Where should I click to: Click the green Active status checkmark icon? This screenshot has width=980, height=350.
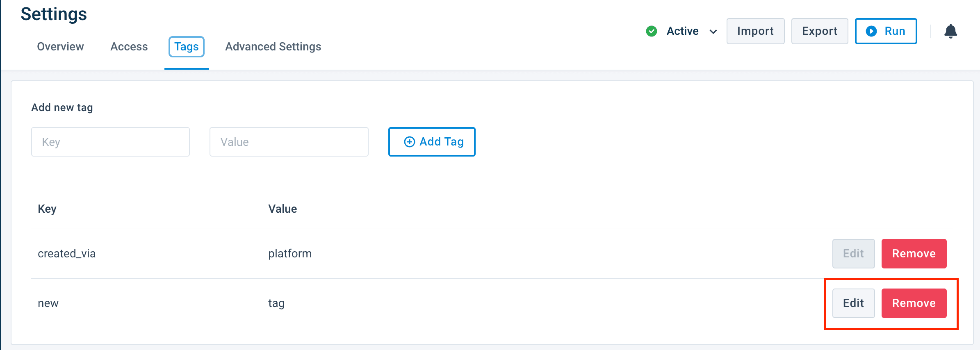point(652,31)
